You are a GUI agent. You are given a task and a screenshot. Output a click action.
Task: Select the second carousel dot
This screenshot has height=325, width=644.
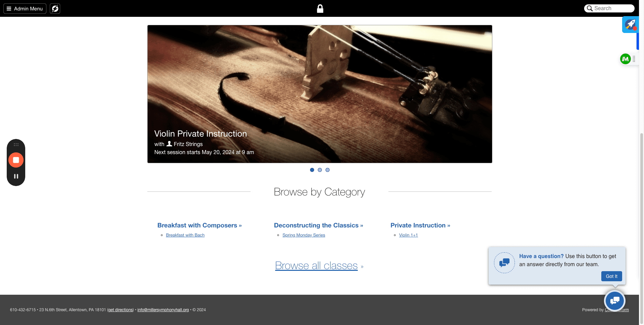[320, 170]
